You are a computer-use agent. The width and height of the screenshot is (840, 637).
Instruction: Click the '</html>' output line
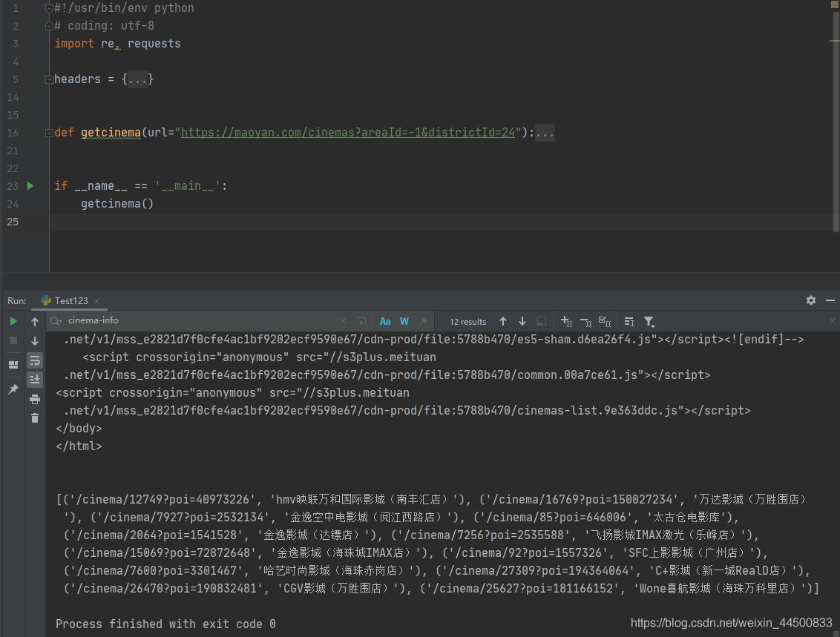pyautogui.click(x=79, y=446)
